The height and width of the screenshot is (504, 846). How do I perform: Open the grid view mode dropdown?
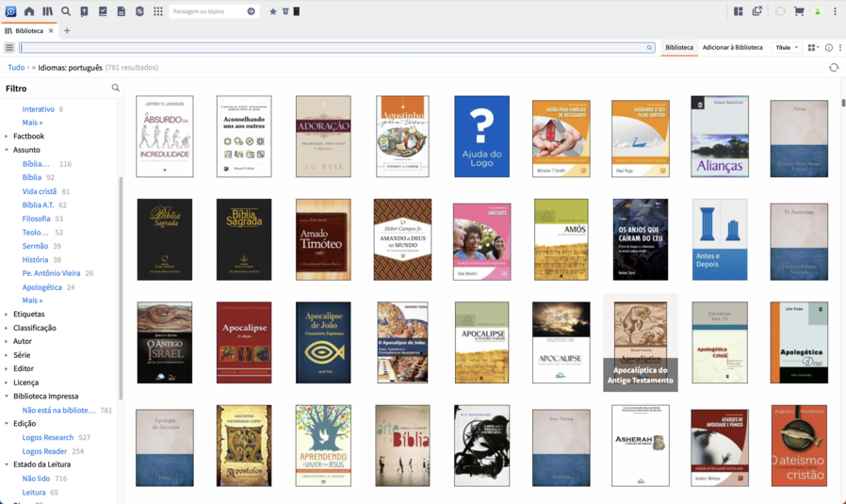click(813, 47)
